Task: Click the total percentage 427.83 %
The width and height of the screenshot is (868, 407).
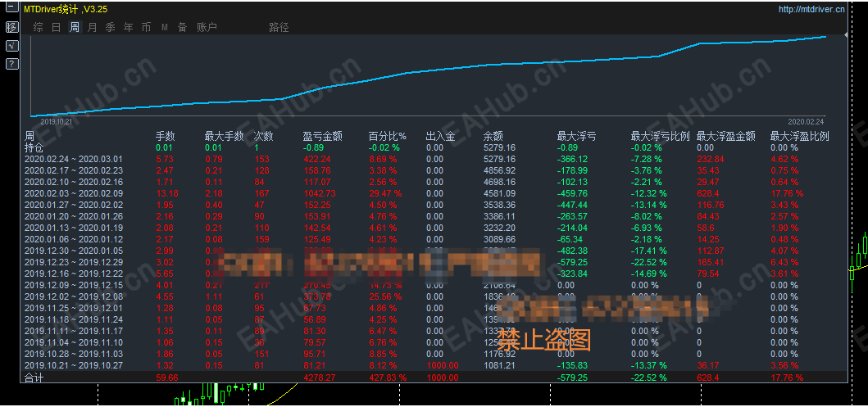Action: coord(388,378)
